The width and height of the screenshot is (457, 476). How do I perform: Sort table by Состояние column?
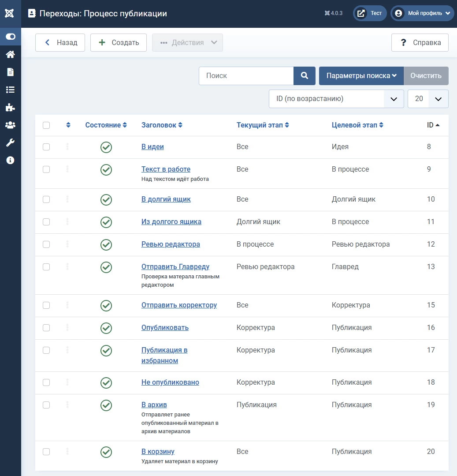(106, 125)
